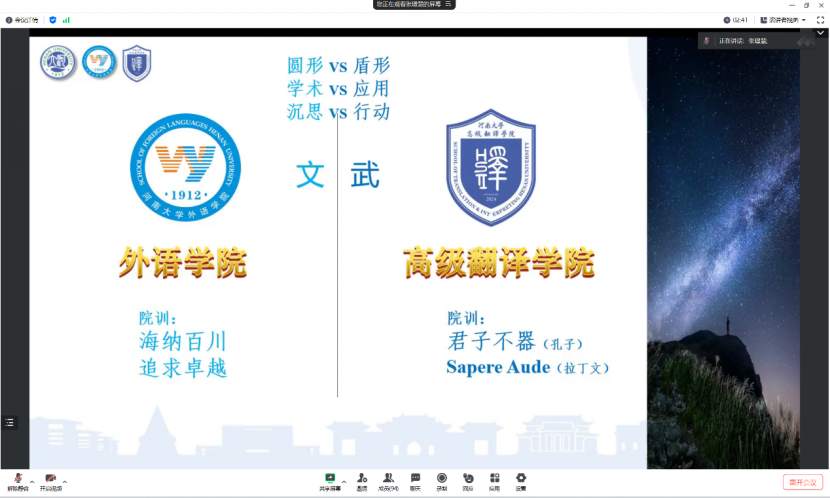This screenshot has height=498, width=830.
Task: Open meeting info at top left
Action: coord(22,20)
